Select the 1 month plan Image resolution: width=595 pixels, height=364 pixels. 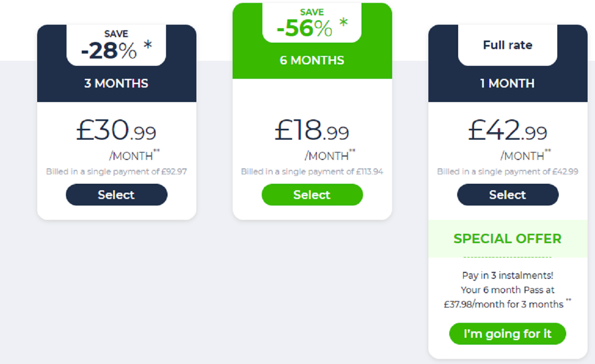point(507,195)
